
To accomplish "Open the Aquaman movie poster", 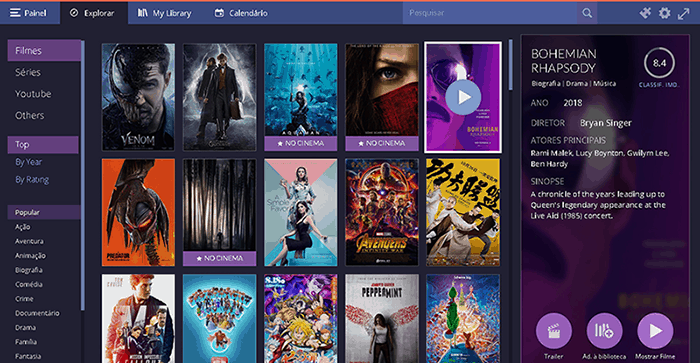I will (x=301, y=89).
